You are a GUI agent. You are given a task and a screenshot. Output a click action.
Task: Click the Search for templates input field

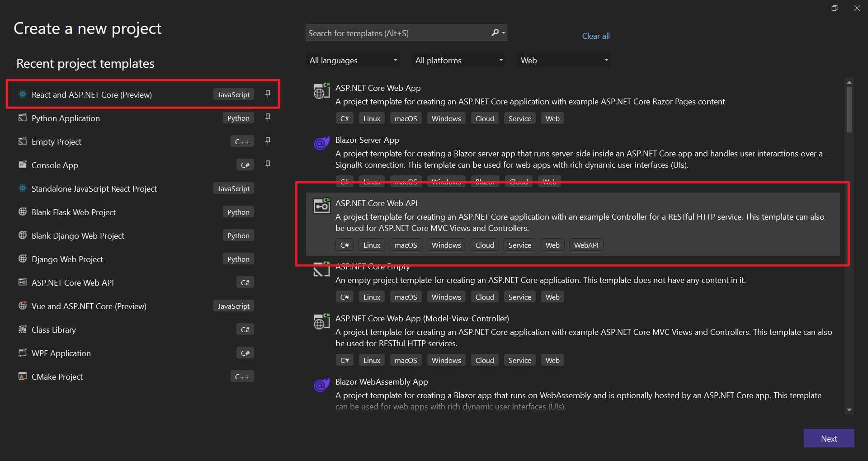[397, 33]
